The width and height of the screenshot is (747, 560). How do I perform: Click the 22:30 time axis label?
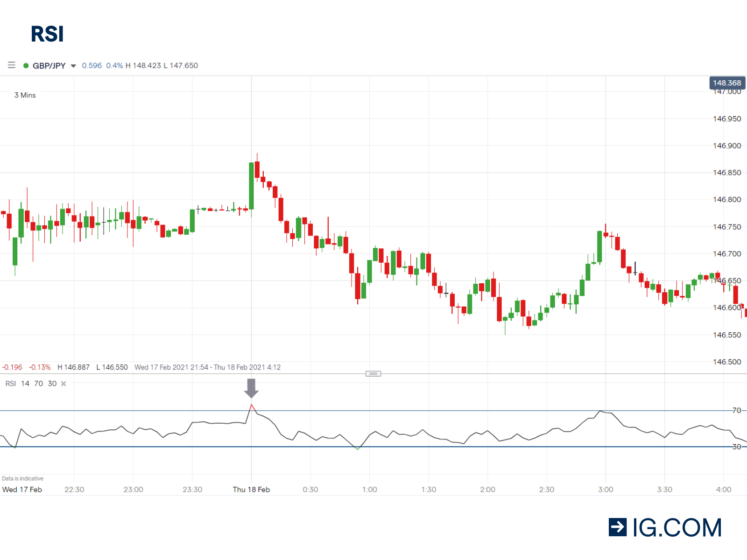point(74,490)
